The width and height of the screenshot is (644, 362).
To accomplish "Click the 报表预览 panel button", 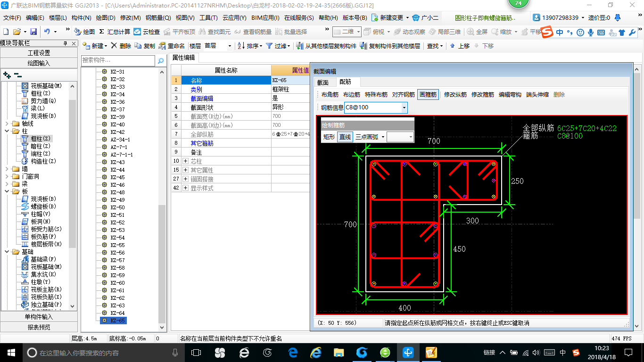I will pos(39,327).
